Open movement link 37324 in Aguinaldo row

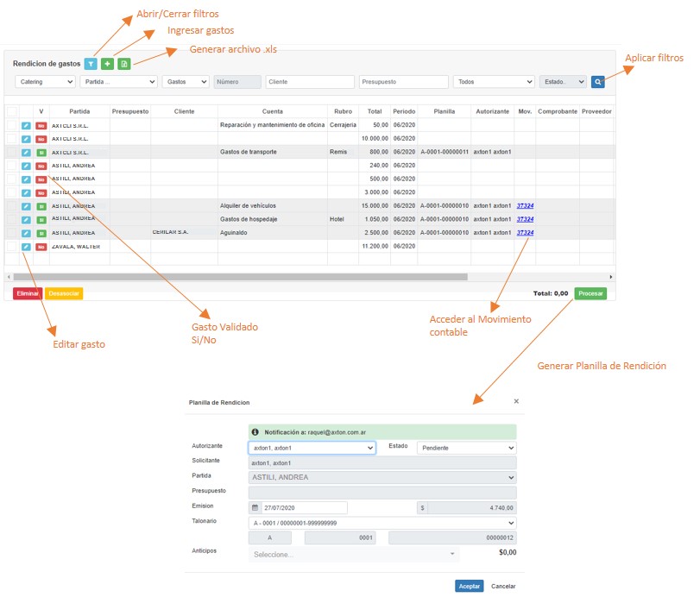(x=525, y=233)
